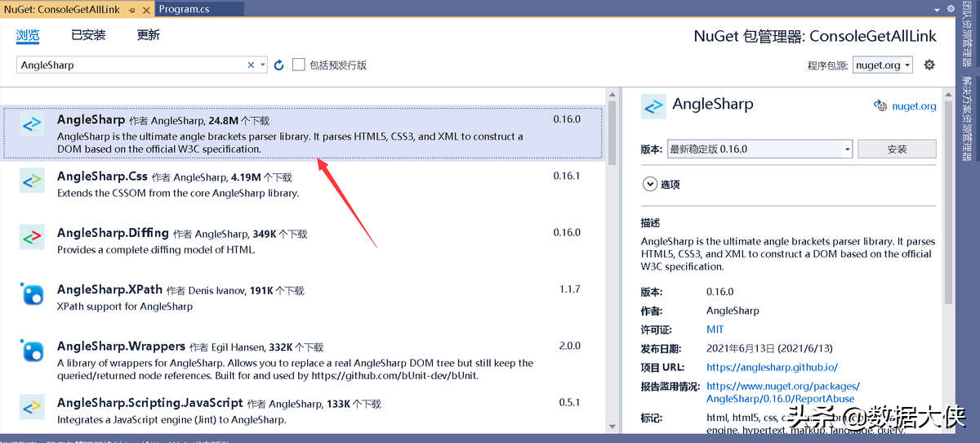This screenshot has width=980, height=443.
Task: Click the AngleSharp.Css package icon
Action: tap(31, 181)
